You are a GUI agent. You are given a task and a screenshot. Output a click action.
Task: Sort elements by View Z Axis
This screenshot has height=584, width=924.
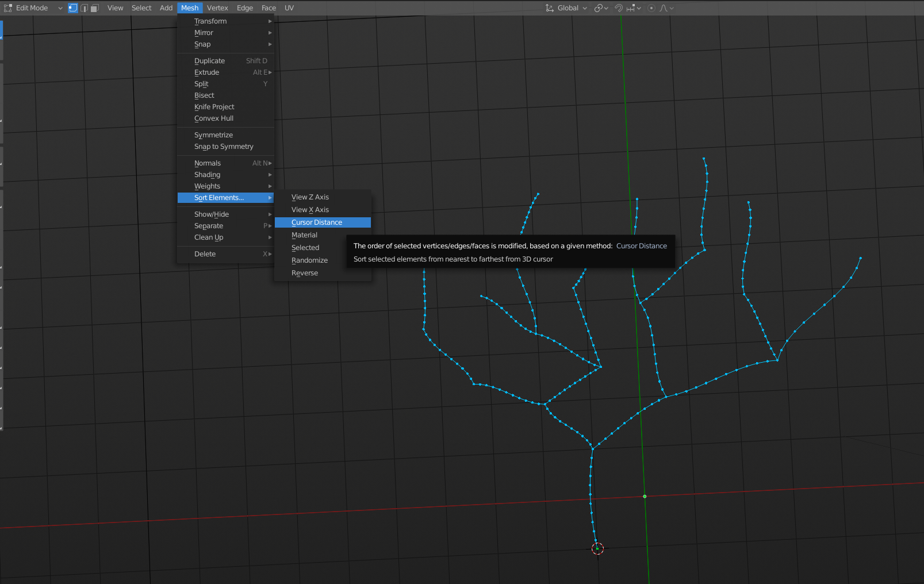(x=323, y=197)
